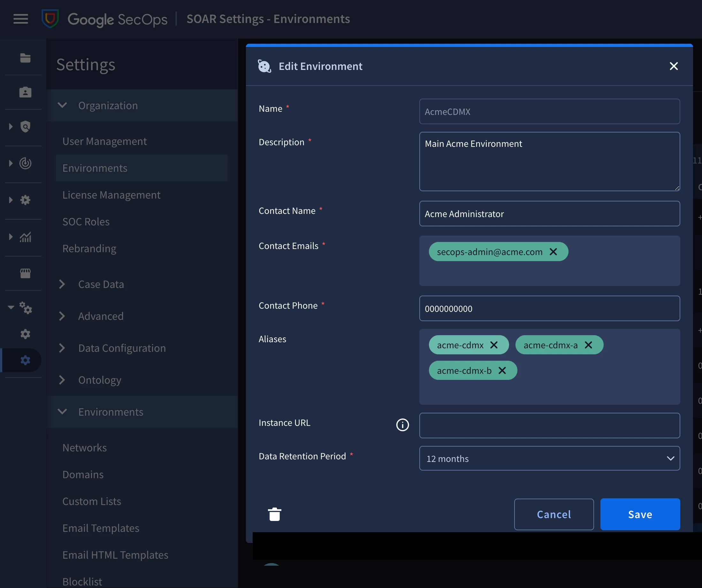
Task: Open the hamburger navigation menu
Action: coord(20,19)
